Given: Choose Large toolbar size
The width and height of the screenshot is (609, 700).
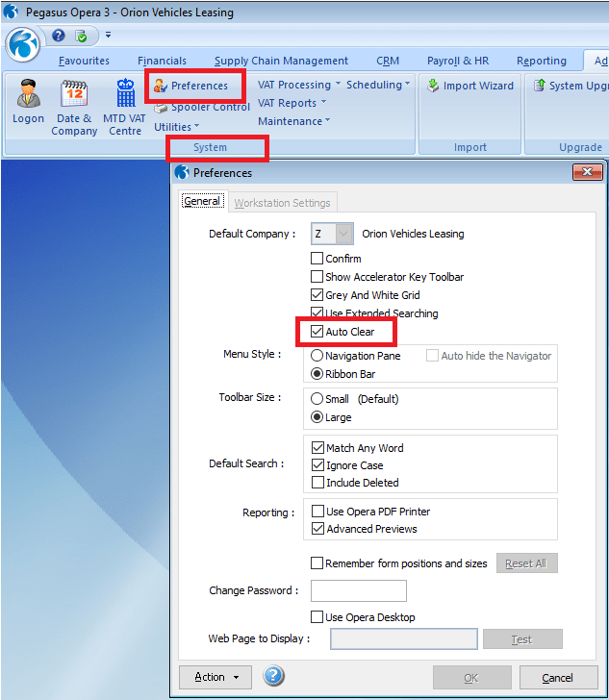Looking at the screenshot, I should [317, 417].
